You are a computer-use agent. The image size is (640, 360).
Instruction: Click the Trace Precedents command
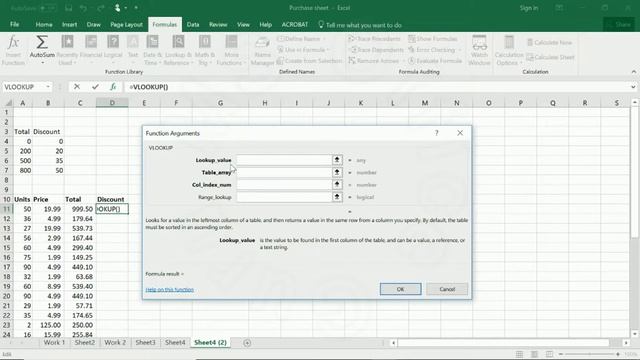(x=375, y=39)
